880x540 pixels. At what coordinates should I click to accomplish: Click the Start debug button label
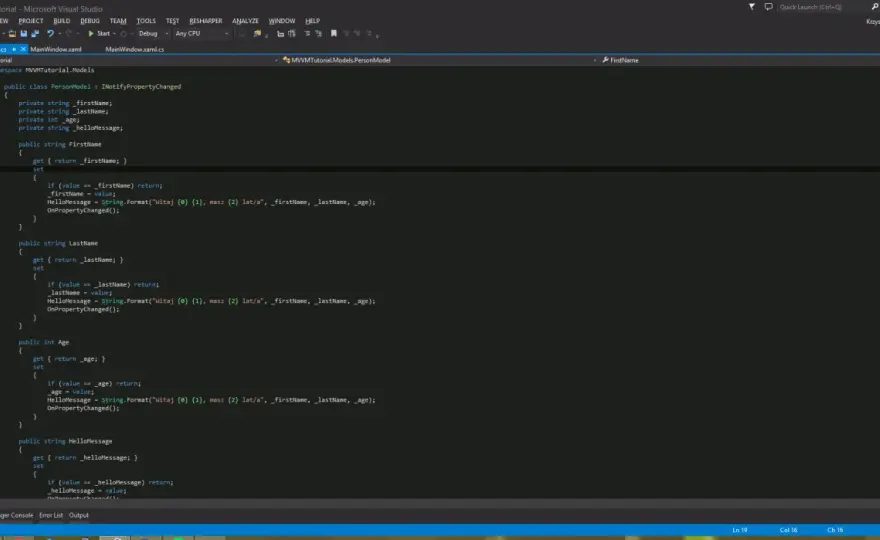(x=104, y=34)
